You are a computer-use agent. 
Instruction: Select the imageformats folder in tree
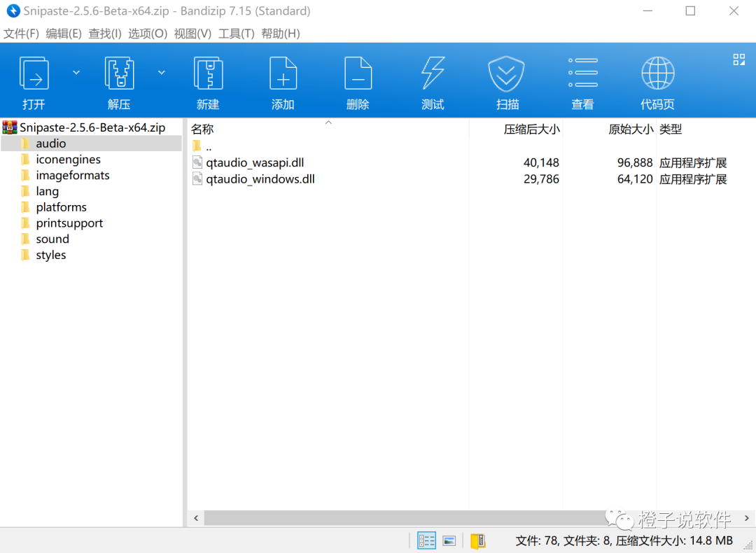coord(72,176)
